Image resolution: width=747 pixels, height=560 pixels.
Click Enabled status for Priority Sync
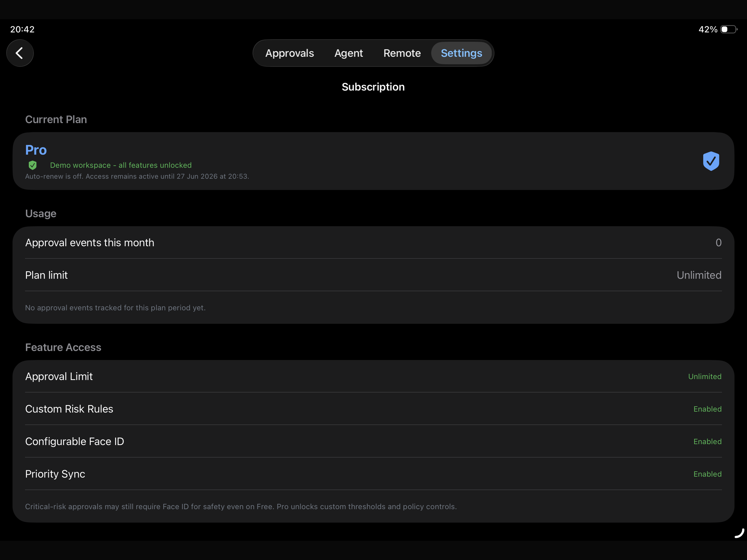click(x=707, y=474)
